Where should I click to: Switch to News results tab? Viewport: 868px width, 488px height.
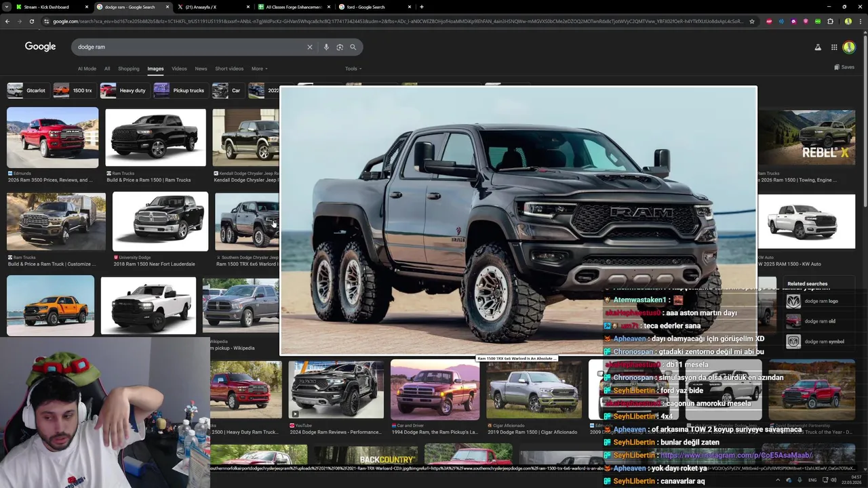tap(201, 68)
